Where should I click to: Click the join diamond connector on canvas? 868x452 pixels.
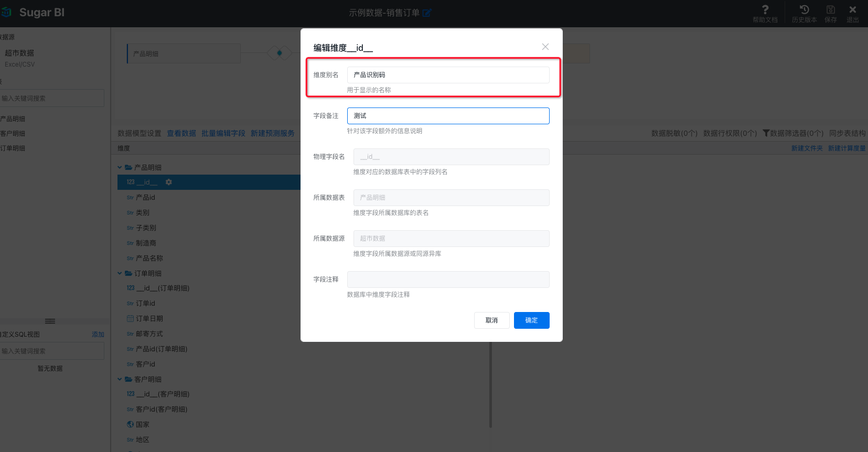click(280, 53)
